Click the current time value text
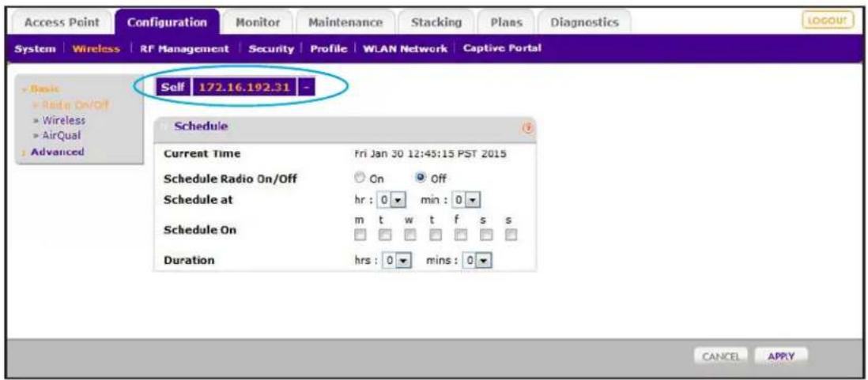This screenshot has height=380, width=868. [x=431, y=154]
